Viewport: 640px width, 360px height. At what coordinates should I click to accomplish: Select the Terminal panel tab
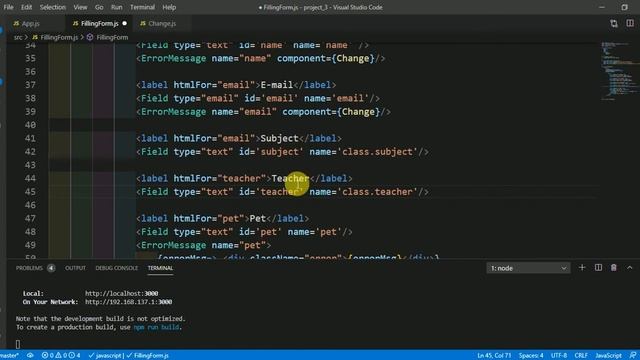coord(160,268)
